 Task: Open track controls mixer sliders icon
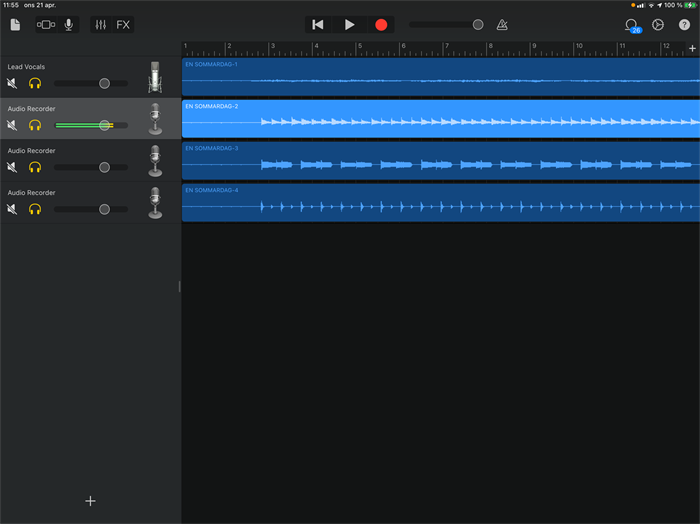[x=100, y=24]
